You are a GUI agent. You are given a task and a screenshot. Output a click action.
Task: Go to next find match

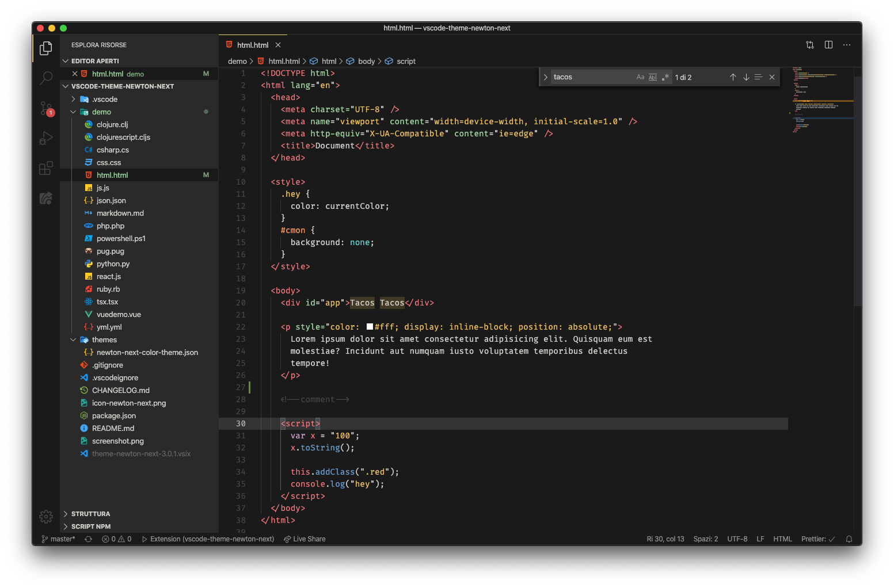click(x=746, y=77)
